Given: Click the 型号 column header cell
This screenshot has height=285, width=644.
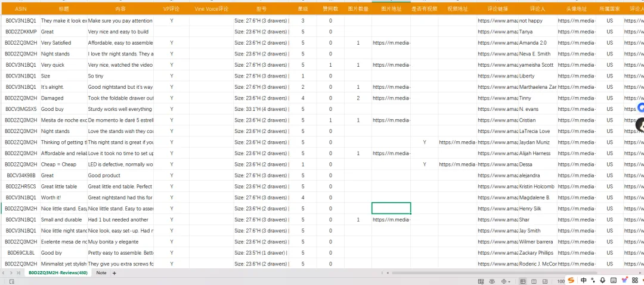Looking at the screenshot, I should (x=261, y=8).
